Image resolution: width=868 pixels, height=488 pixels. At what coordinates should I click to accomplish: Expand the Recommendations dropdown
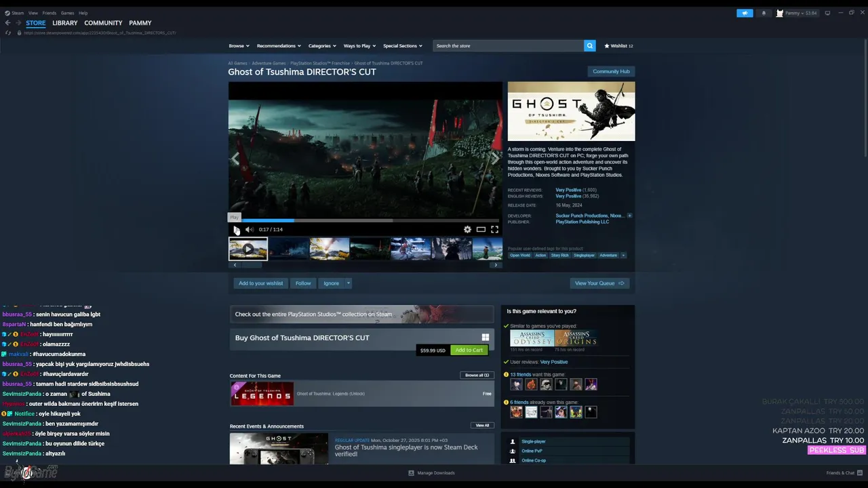[x=279, y=46]
